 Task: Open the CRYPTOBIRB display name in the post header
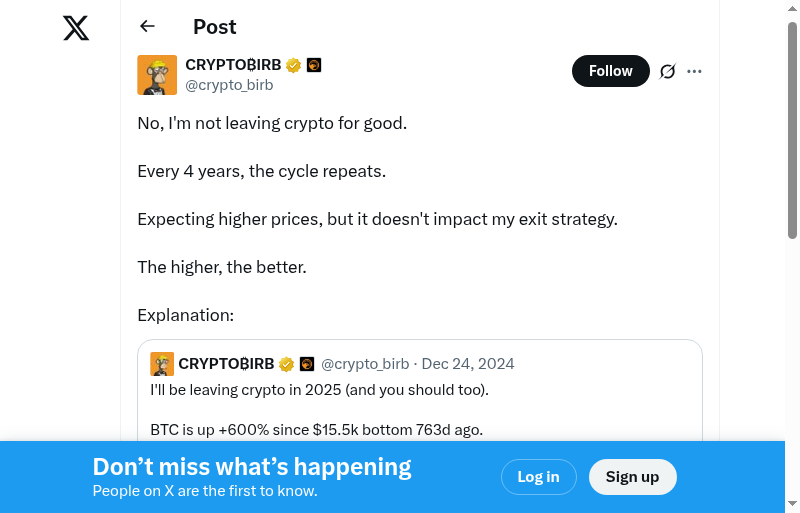[233, 65]
